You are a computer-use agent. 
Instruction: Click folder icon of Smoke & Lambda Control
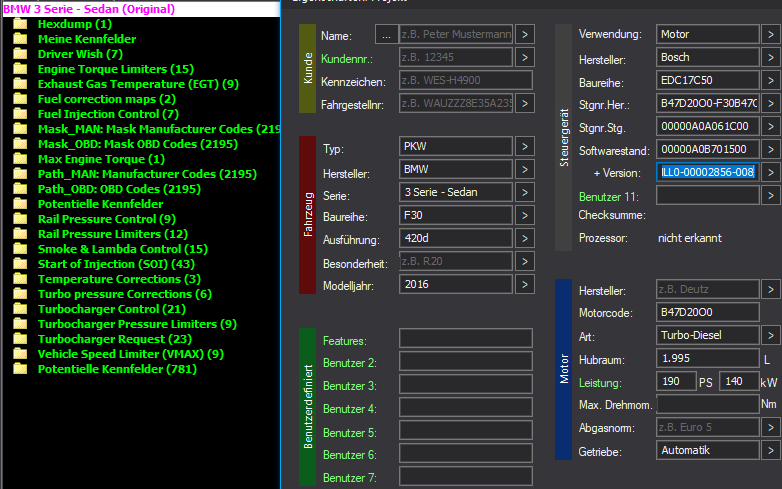20,249
